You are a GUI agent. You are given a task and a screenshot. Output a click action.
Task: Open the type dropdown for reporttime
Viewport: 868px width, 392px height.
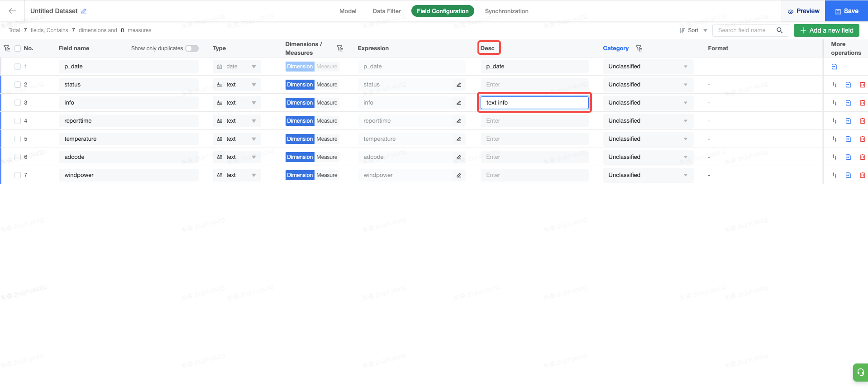(x=237, y=121)
